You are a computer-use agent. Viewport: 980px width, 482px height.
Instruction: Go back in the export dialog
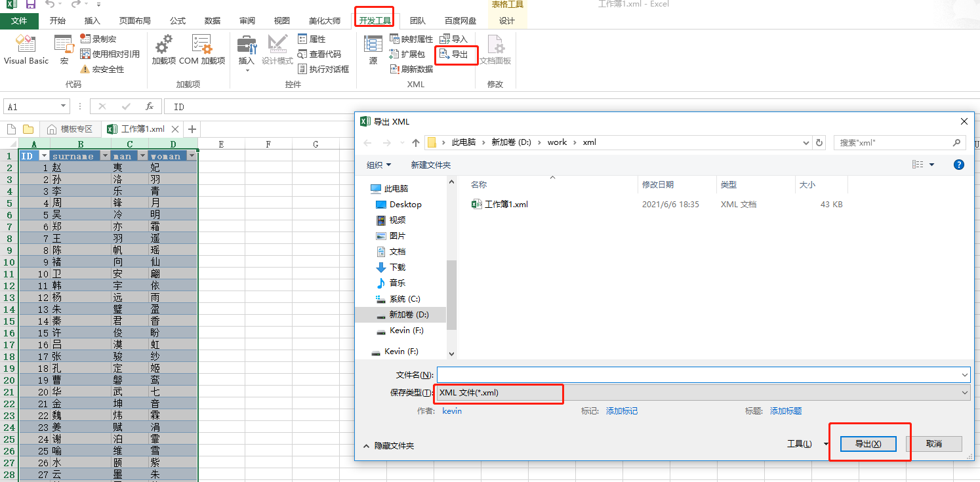[x=367, y=142]
